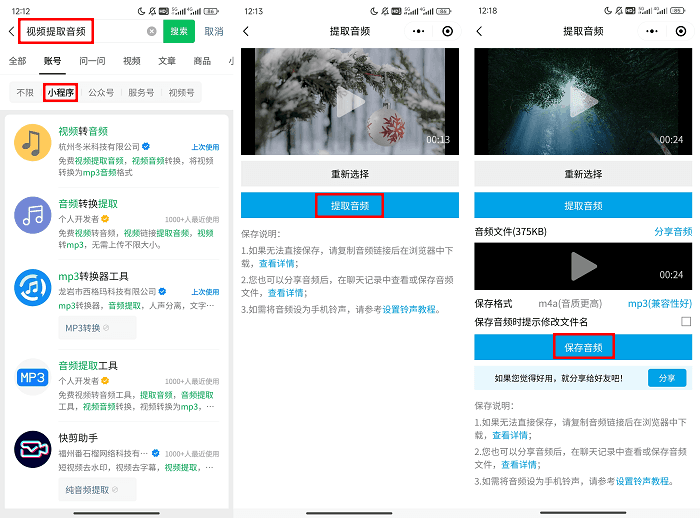Image resolution: width=700 pixels, height=518 pixels.
Task: Select the m4a(音质更高) save format
Action: 570,304
